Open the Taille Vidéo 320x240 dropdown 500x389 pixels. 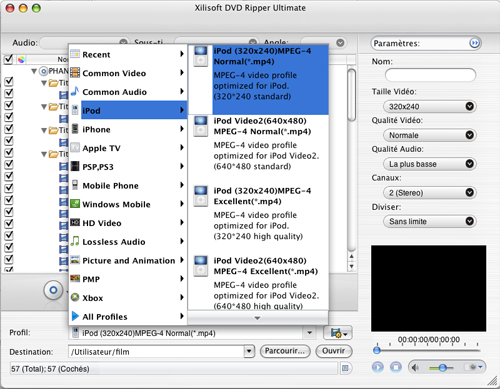(x=430, y=106)
